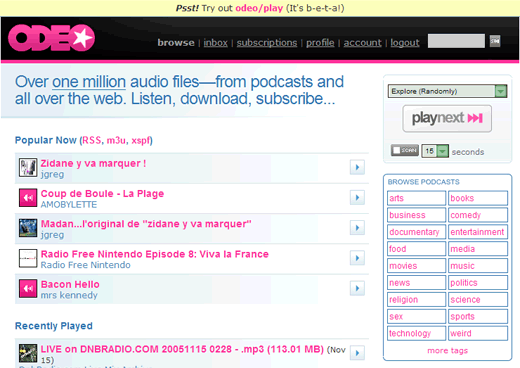Open jgreg under Zidane y va marquer
The width and height of the screenshot is (520, 368).
pos(52,174)
